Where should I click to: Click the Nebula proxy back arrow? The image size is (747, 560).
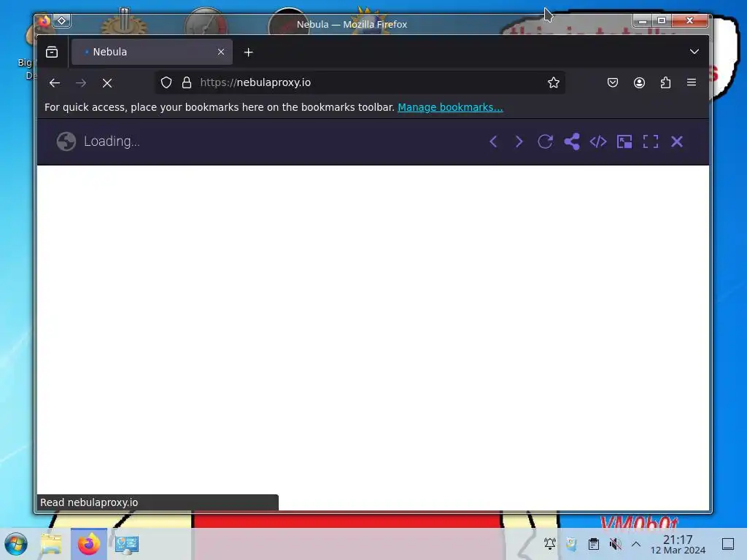(493, 141)
